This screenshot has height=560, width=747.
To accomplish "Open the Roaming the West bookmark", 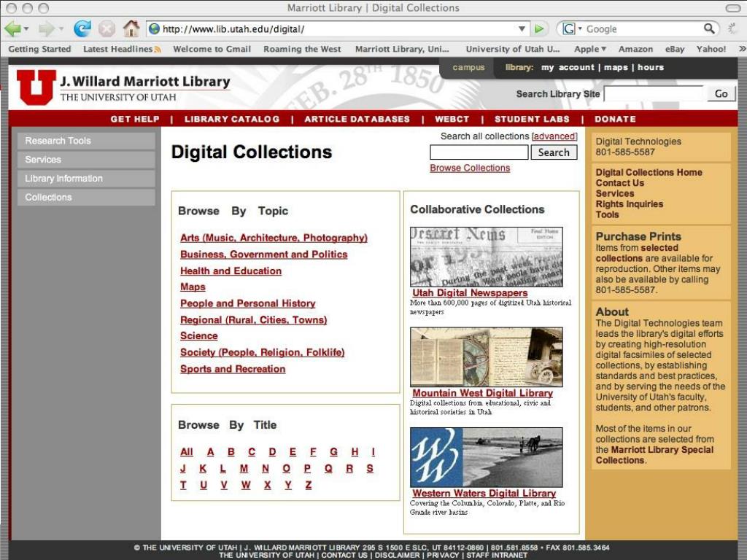I will point(302,49).
